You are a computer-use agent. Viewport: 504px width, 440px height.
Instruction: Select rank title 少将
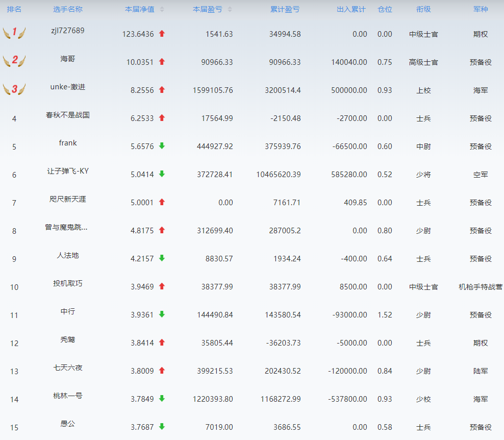[423, 175]
